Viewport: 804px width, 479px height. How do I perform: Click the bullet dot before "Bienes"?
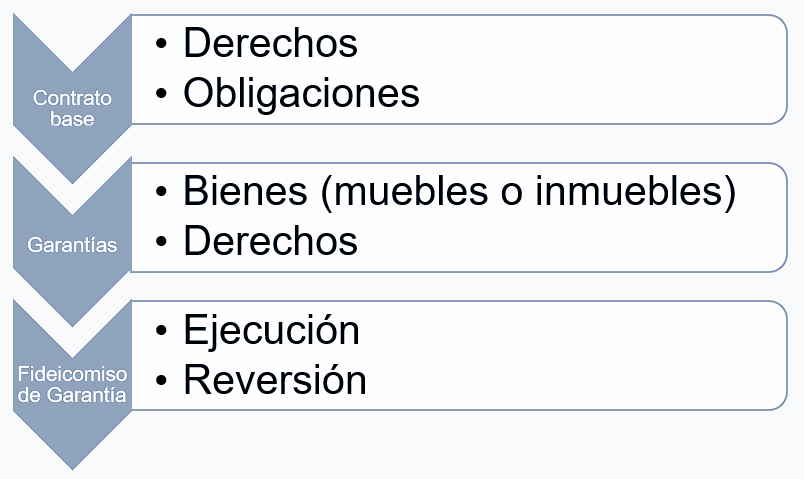(x=165, y=192)
